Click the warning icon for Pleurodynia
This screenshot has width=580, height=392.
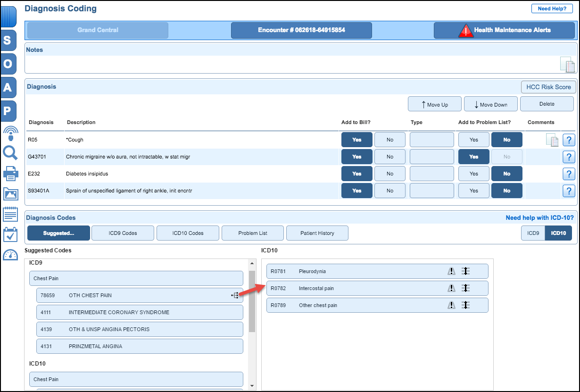coord(451,271)
